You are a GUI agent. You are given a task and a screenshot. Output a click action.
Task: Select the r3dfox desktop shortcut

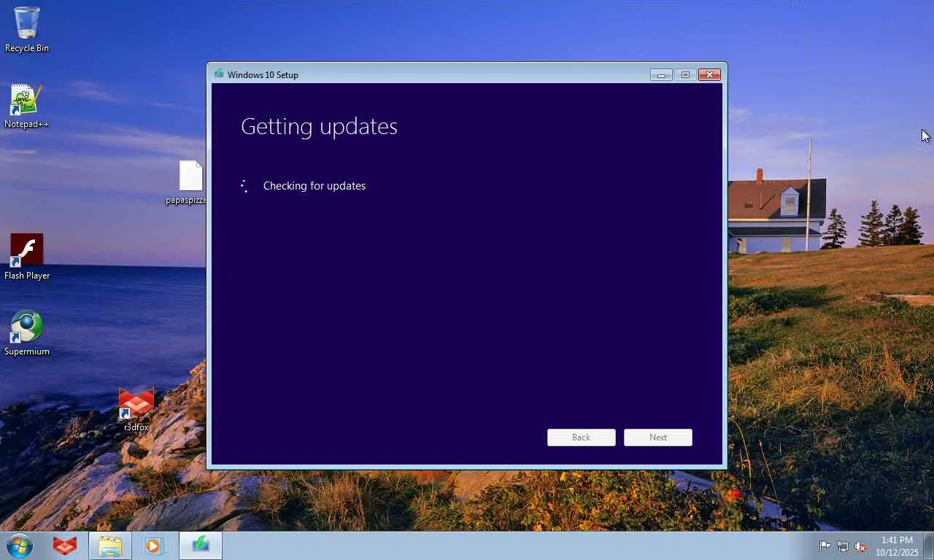(136, 409)
